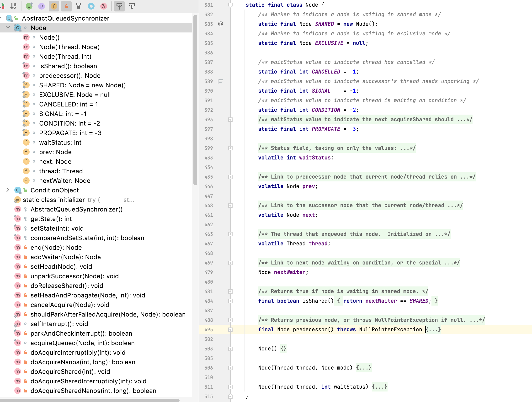The image size is (532, 402).
Task: Toggle Show non-public lock filter
Action: [66, 6]
